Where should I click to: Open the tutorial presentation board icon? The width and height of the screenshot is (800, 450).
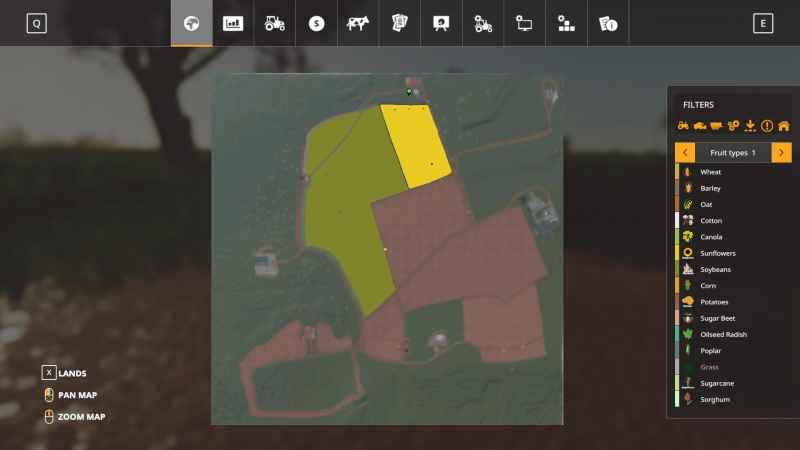pyautogui.click(x=441, y=23)
